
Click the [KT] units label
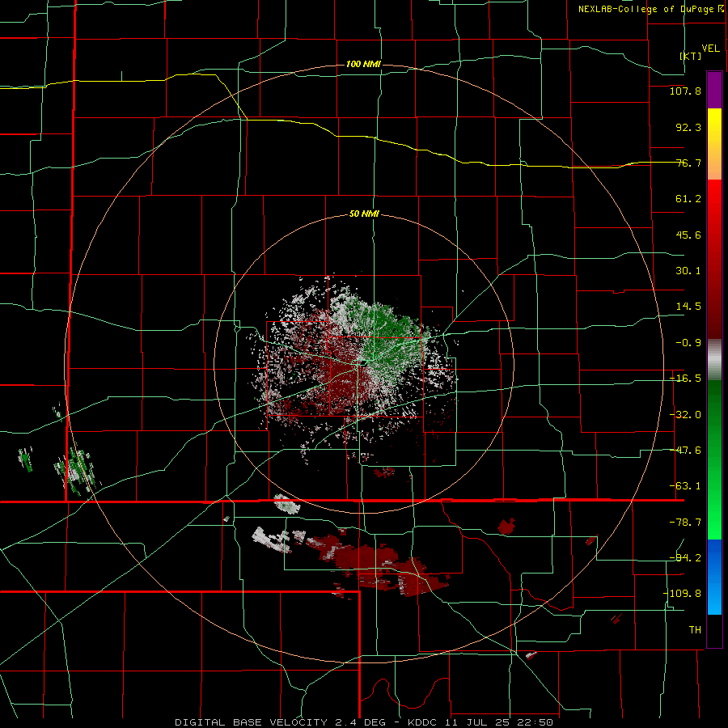(691, 56)
